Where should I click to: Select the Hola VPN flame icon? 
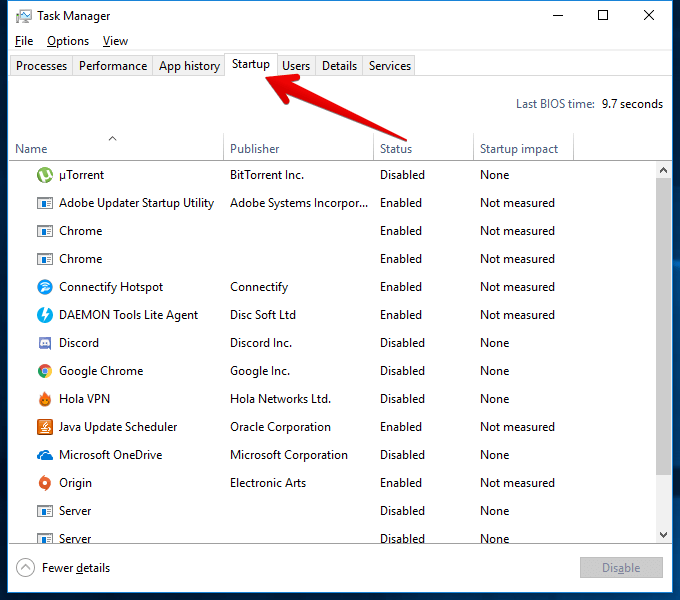pyautogui.click(x=45, y=399)
